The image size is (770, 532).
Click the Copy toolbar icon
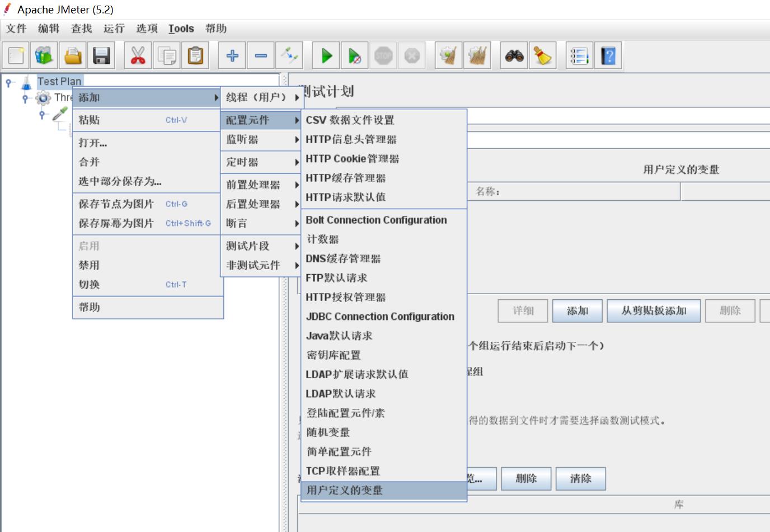[167, 55]
